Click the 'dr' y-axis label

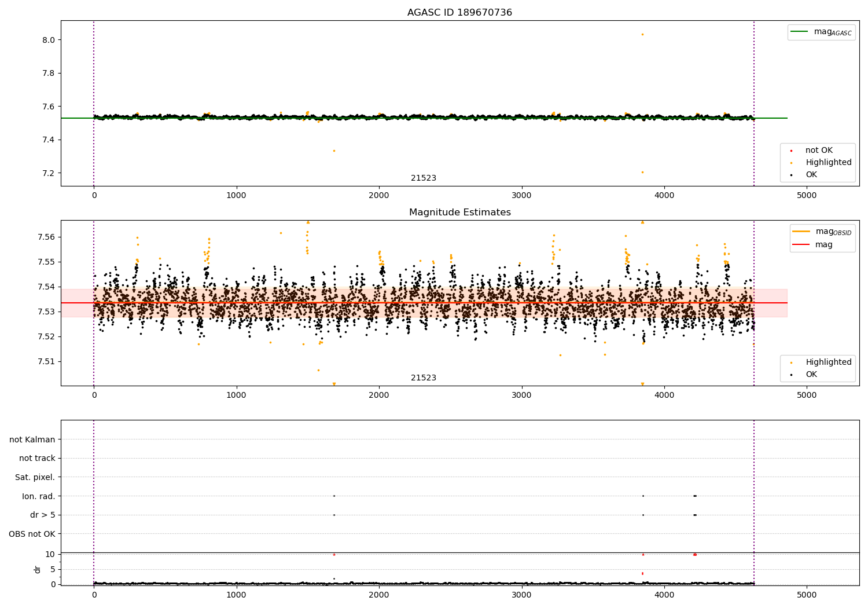38,569
